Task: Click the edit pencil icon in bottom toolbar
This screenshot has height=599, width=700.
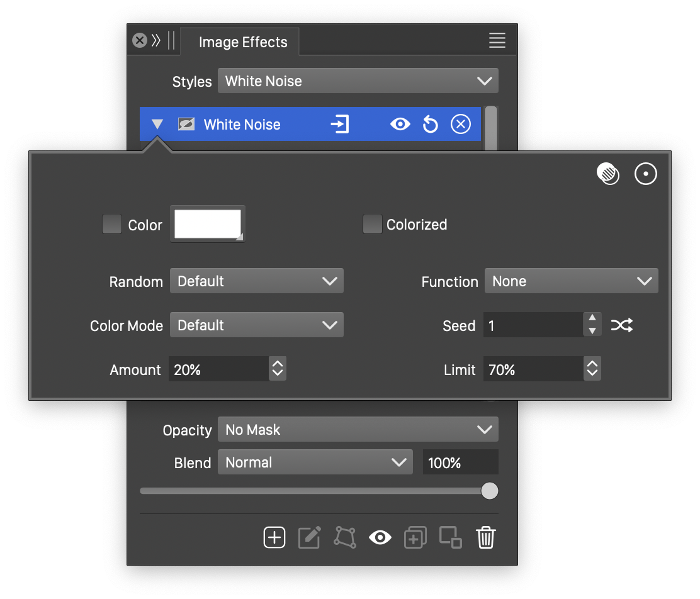Action: pos(310,537)
